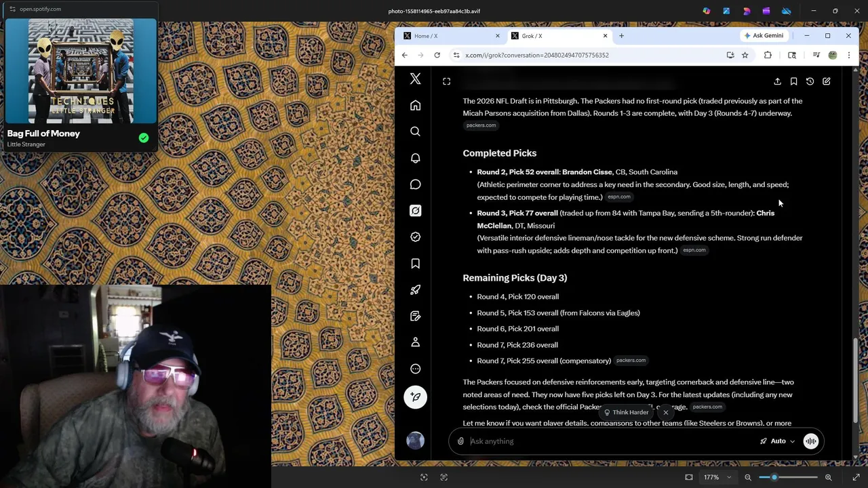Open browser Extensions puzzle icon
The height and width of the screenshot is (488, 868).
(x=768, y=55)
